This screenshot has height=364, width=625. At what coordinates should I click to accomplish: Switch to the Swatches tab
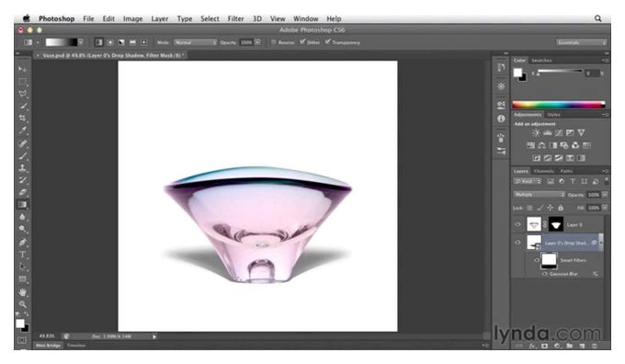click(x=541, y=61)
